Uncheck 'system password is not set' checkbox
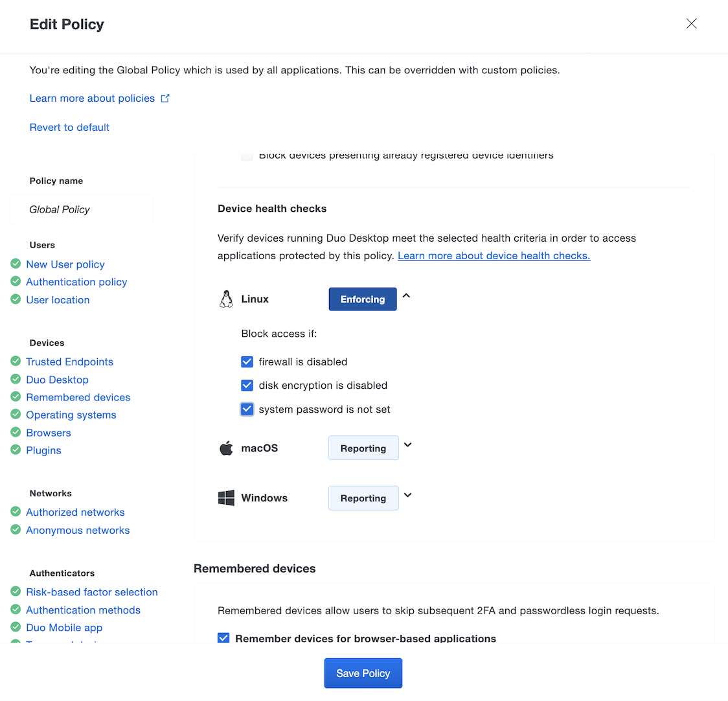 (247, 409)
